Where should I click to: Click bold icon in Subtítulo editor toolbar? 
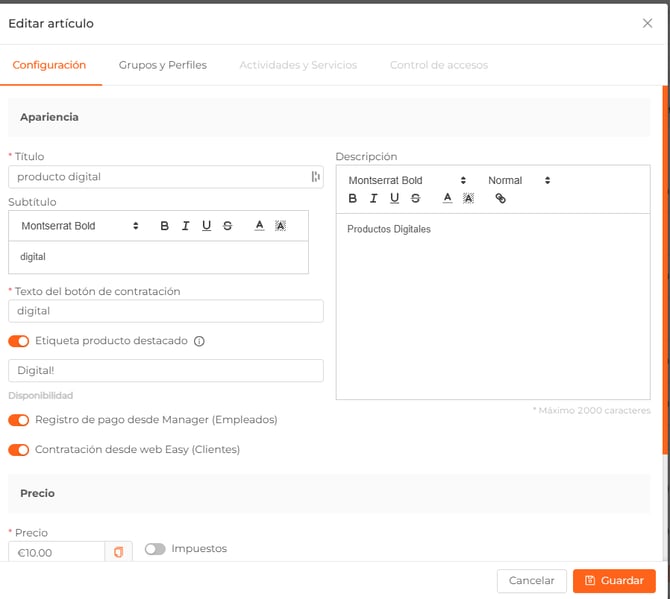point(165,226)
